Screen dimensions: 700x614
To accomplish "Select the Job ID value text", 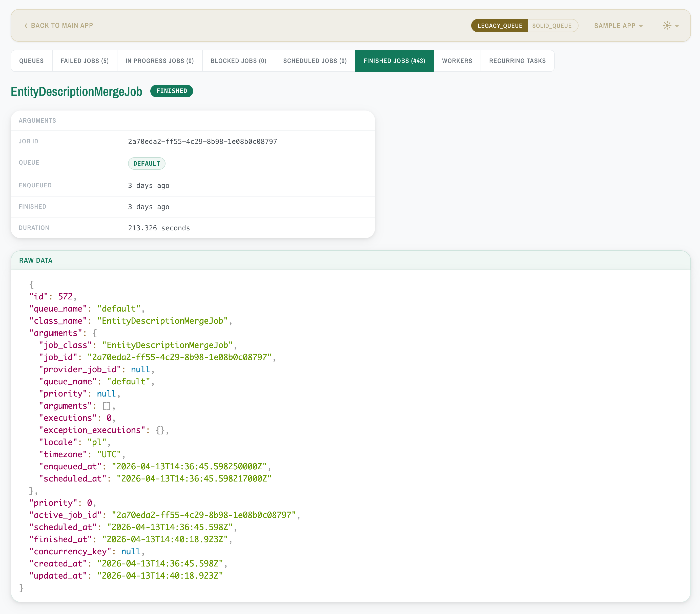I will click(202, 141).
